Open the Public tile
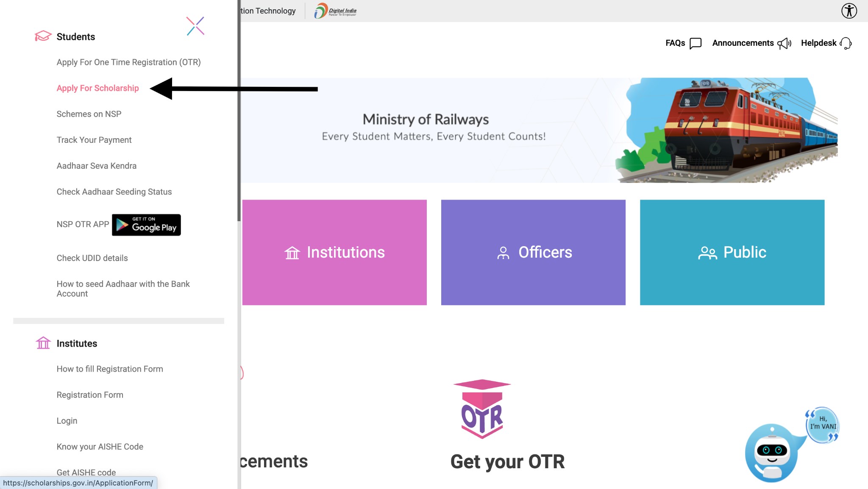Screen dimensions: 868x489 click(x=732, y=252)
